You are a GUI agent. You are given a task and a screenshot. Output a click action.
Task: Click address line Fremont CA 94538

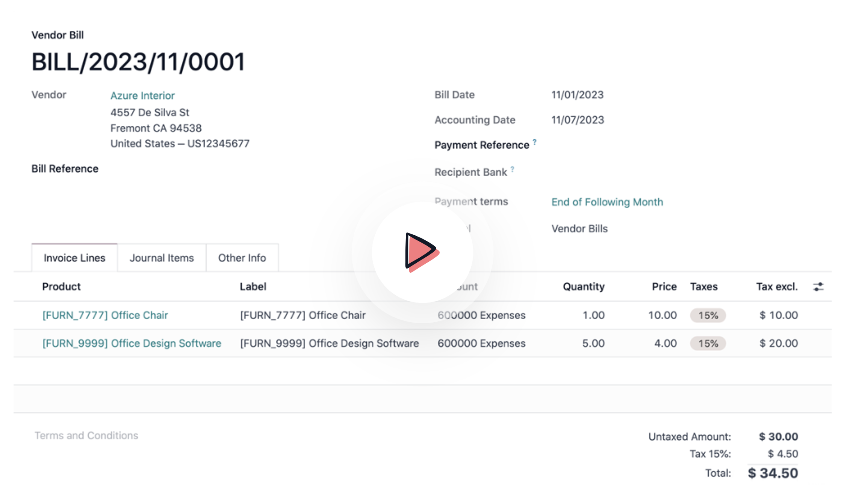coord(156,128)
